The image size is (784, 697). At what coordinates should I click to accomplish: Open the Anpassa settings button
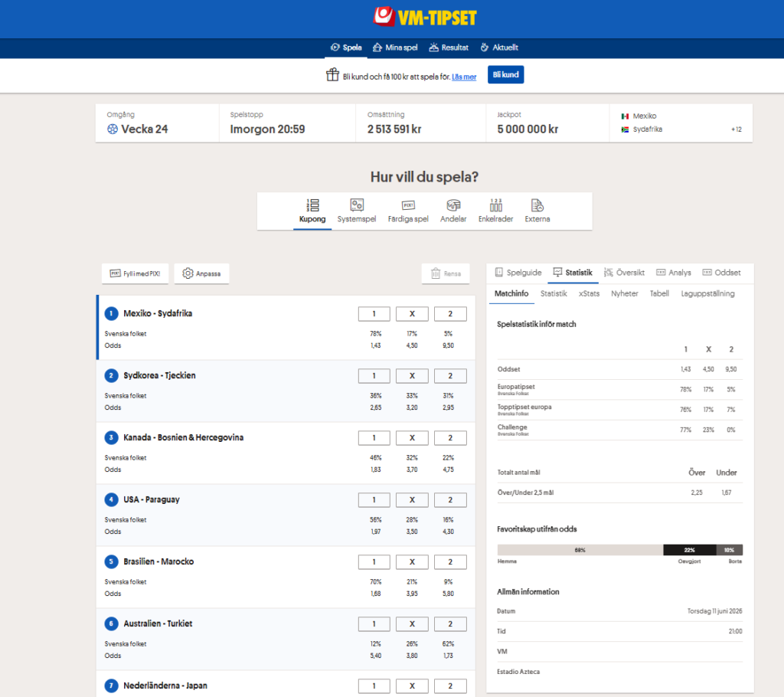[201, 273]
